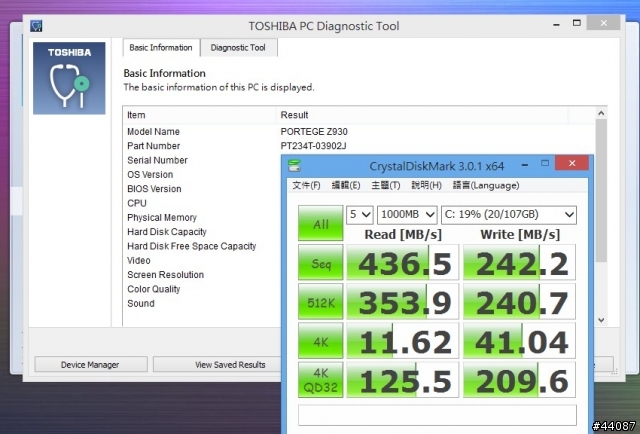640x434 pixels.
Task: Click the 512K read result 353.9
Action: click(402, 301)
